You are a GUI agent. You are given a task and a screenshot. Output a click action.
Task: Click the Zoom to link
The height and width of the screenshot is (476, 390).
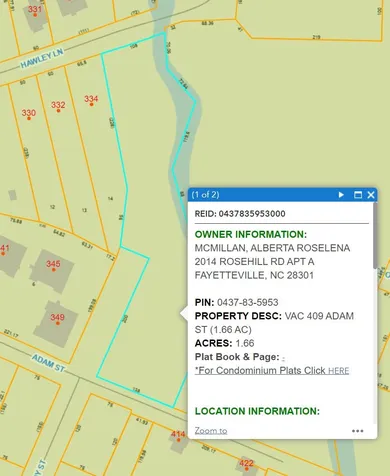click(x=211, y=431)
